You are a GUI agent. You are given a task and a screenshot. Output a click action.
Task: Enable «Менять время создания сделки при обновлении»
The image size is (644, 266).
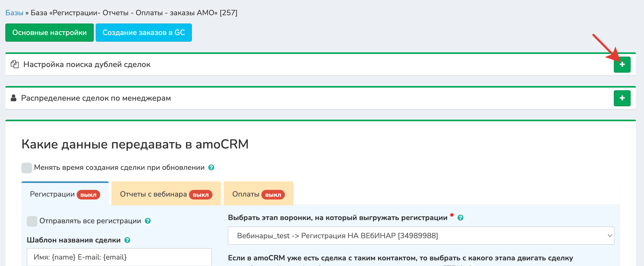tap(26, 167)
